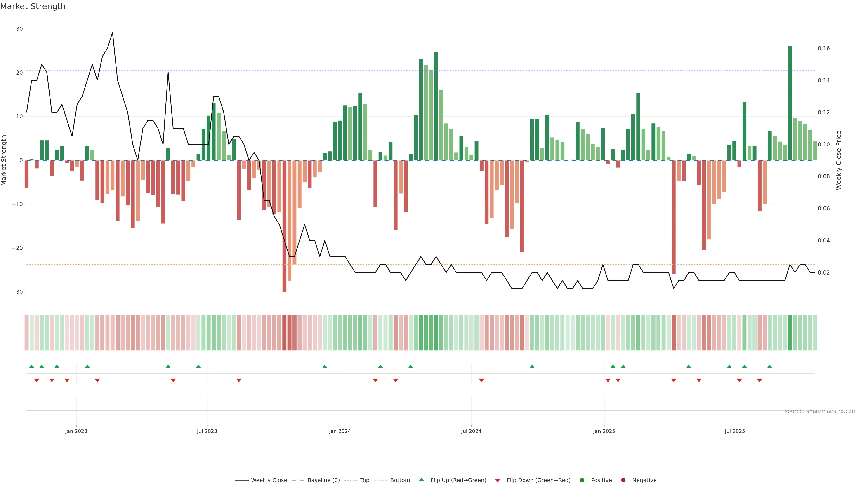Select the flip-up triangle just before Jan 2024
Screen dimensions: 868x488
coord(325,366)
